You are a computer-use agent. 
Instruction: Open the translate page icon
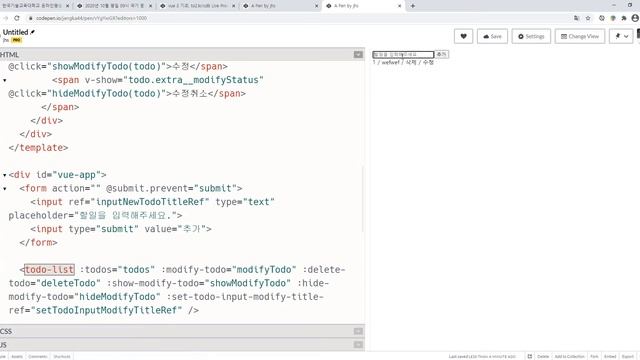click(576, 18)
